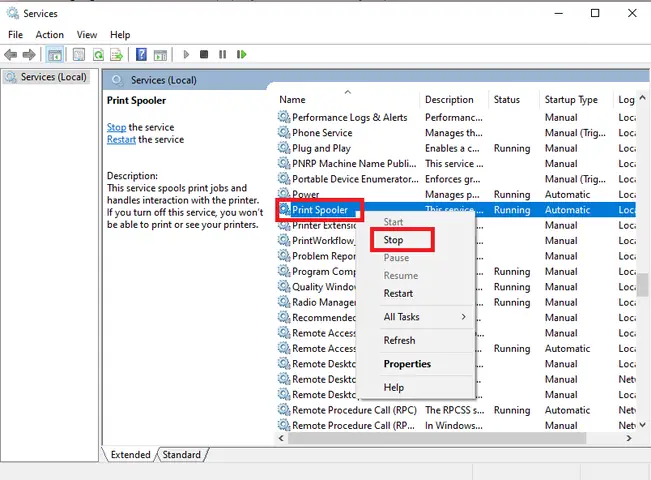Switch to the Extended tab
This screenshot has height=480, width=651.
point(130,455)
